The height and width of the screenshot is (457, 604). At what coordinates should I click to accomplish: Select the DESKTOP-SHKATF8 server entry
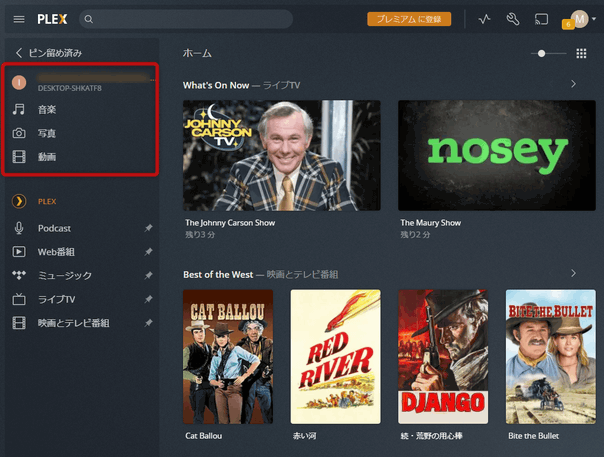[x=81, y=82]
